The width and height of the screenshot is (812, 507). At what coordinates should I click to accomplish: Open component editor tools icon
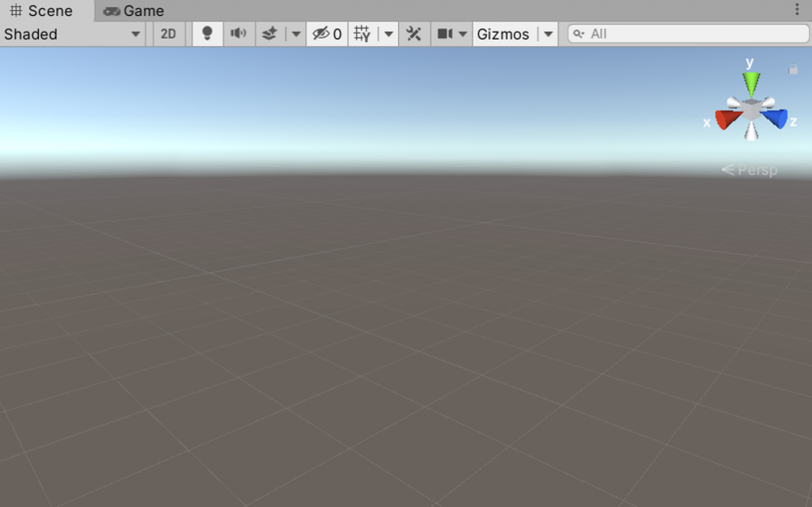coord(414,34)
